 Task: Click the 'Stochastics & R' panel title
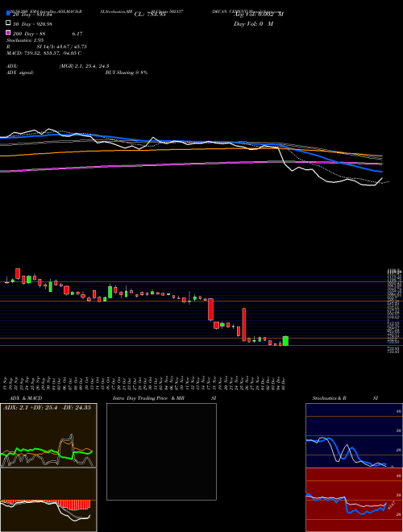pyautogui.click(x=329, y=398)
